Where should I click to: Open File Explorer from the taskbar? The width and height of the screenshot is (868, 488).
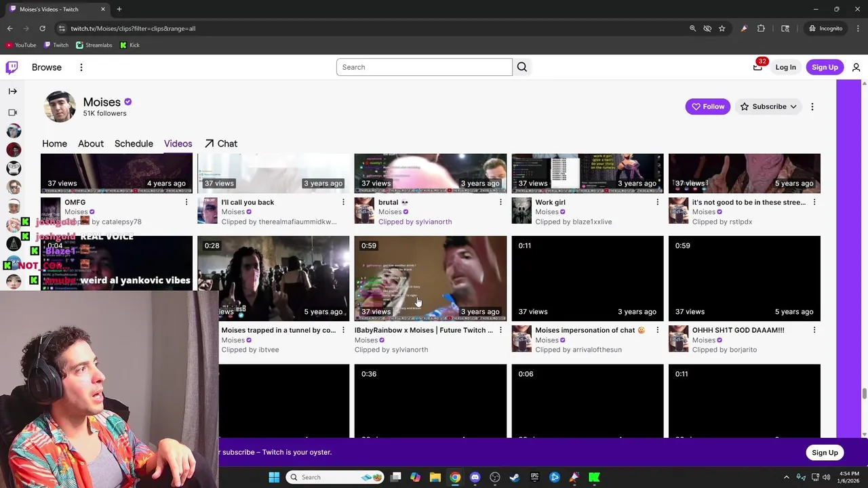pyautogui.click(x=435, y=477)
